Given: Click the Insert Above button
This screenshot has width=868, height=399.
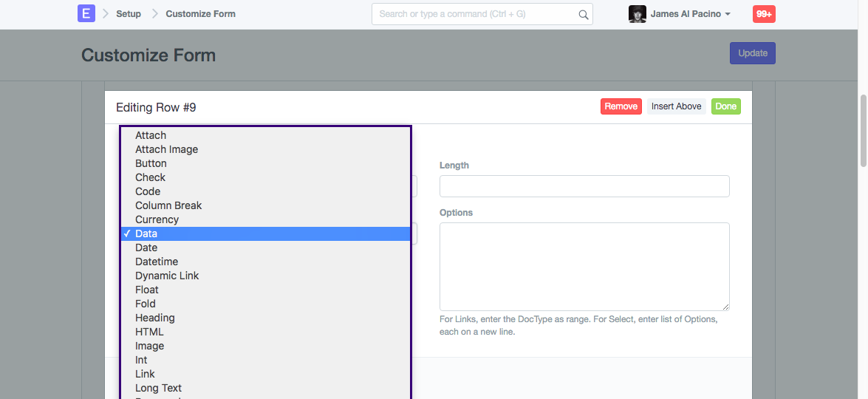Looking at the screenshot, I should tap(676, 106).
